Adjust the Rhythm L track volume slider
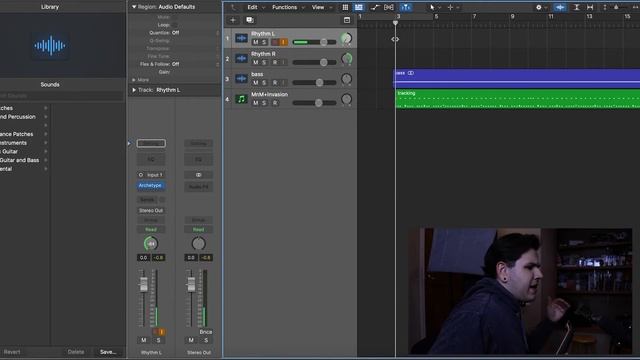The height and width of the screenshot is (360, 640). point(324,42)
